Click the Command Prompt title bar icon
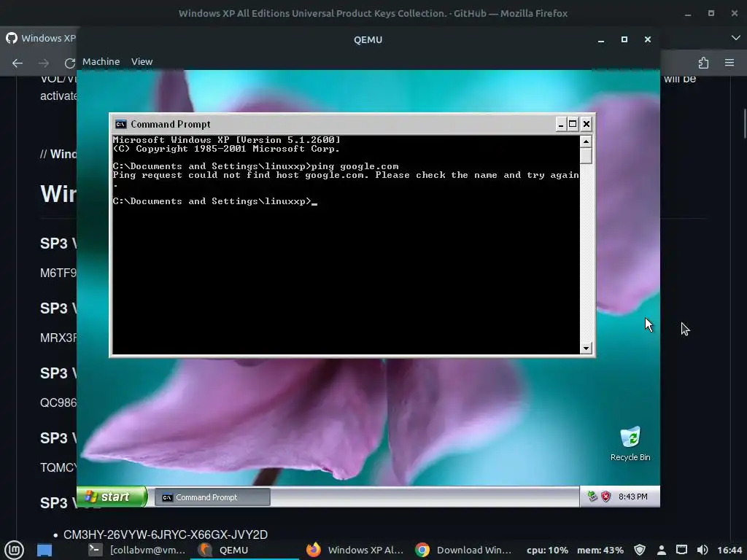Image resolution: width=747 pixels, height=560 pixels. coord(120,124)
